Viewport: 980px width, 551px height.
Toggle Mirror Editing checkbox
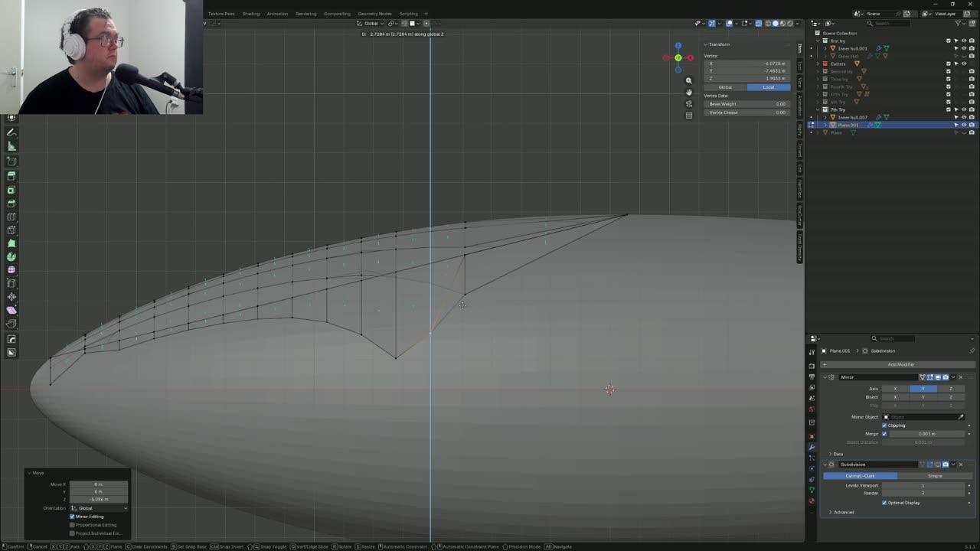click(x=73, y=517)
